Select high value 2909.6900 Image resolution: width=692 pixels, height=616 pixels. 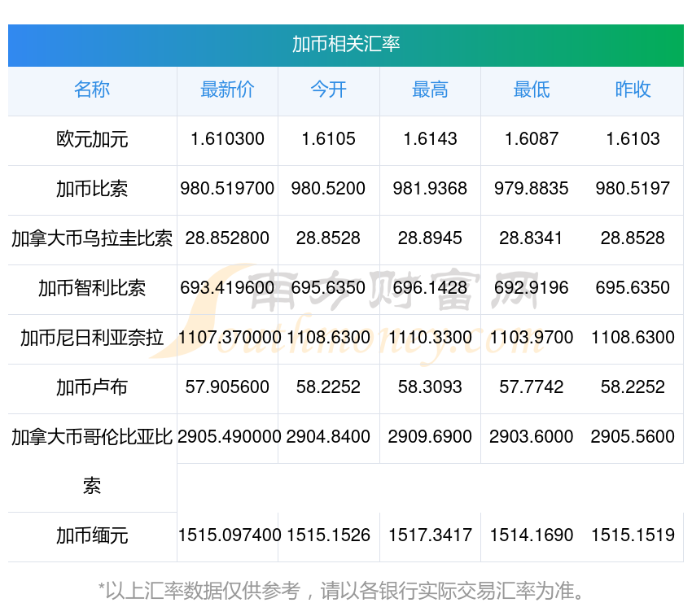(430, 437)
